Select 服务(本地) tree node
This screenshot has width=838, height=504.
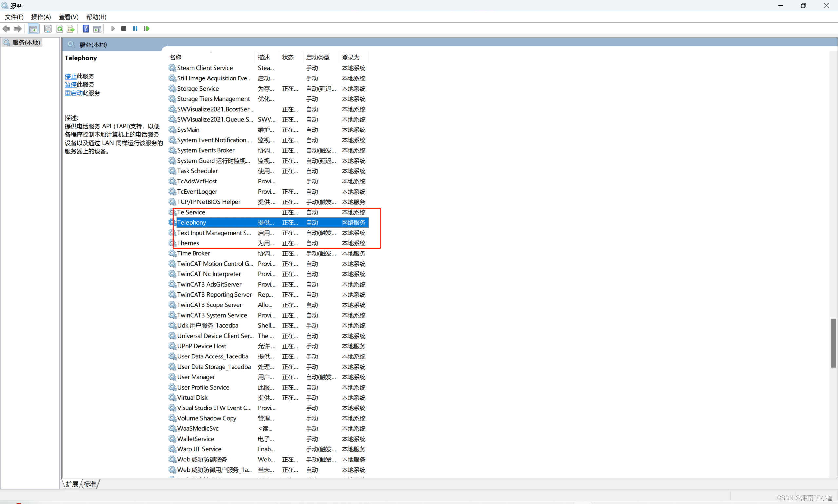26,43
